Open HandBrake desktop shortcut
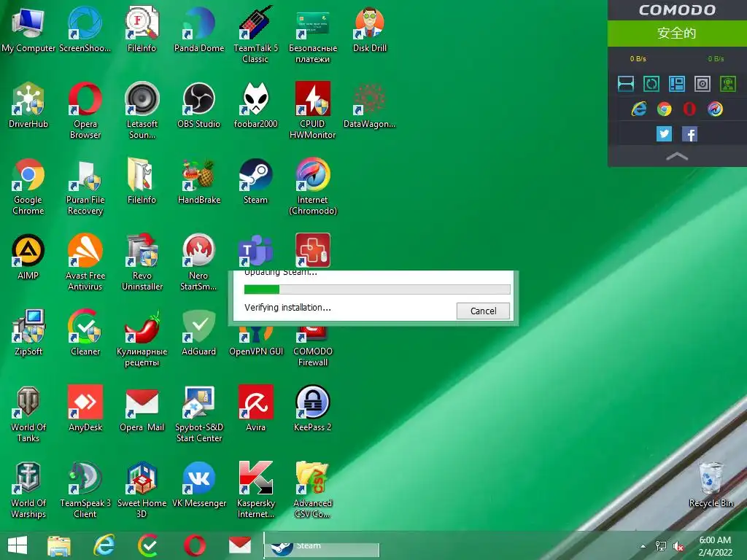747x560 pixels. [198, 181]
